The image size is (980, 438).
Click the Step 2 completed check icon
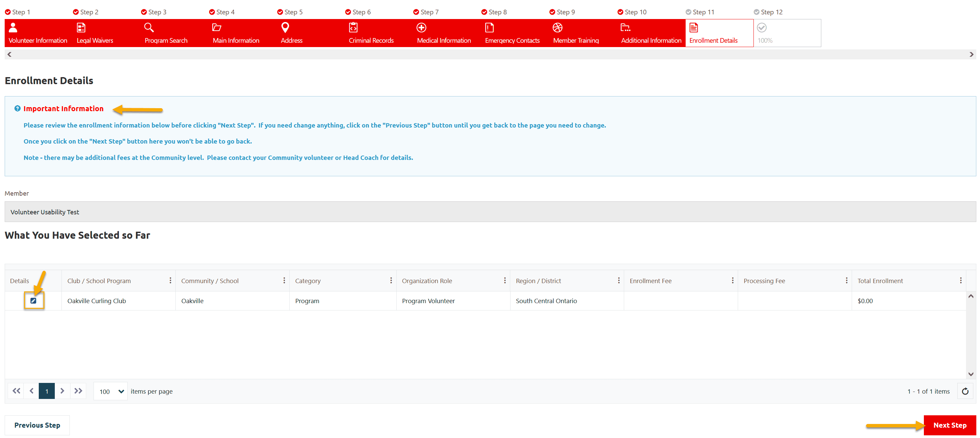[x=76, y=12]
